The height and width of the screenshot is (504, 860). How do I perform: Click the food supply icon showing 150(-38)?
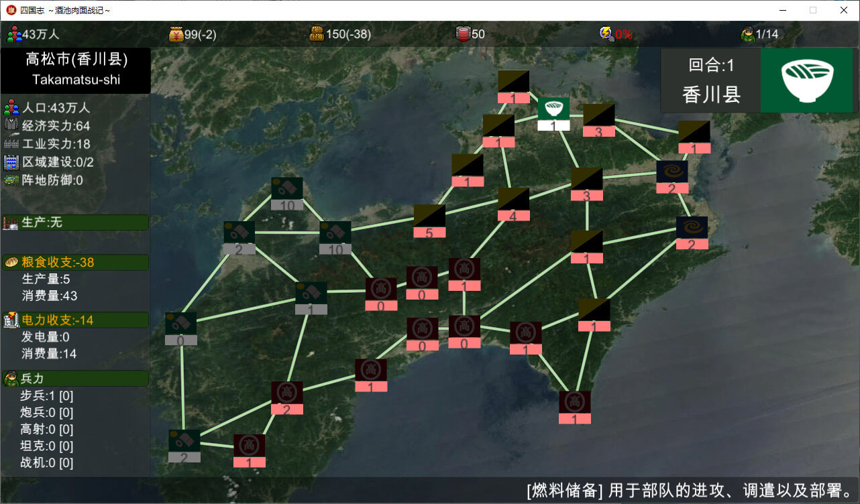point(317,34)
